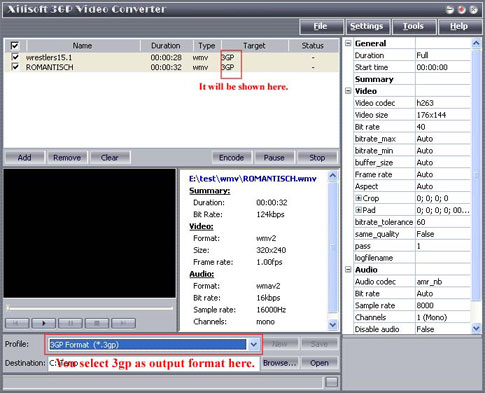The image size is (485, 393).
Task: Toggle the select-all files checkbox
Action: click(15, 45)
